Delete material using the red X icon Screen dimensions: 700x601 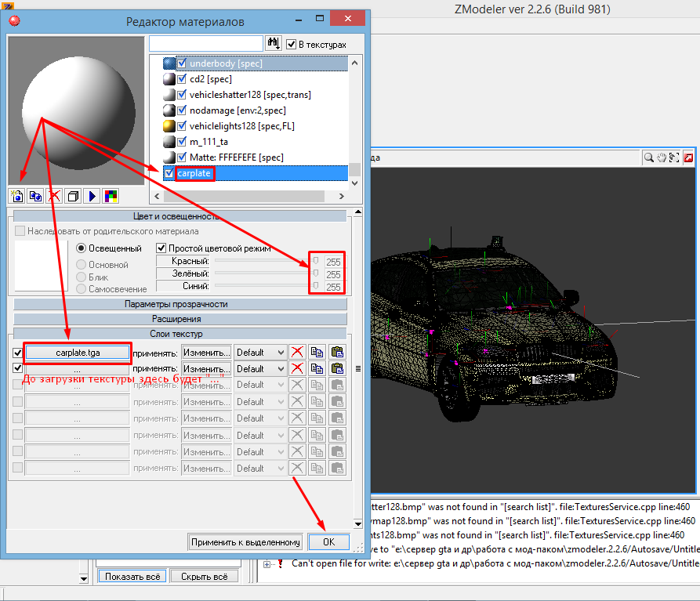(54, 196)
